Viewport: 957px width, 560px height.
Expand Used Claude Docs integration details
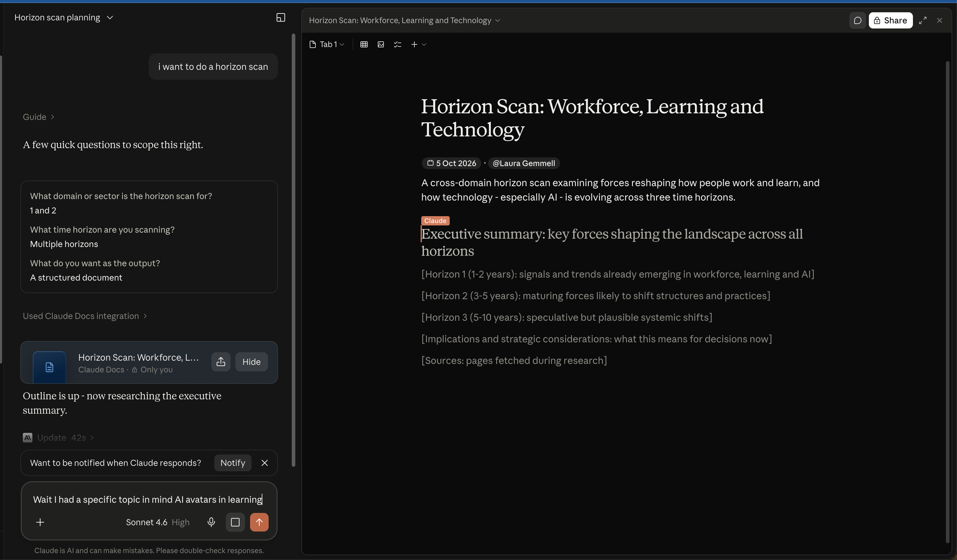(85, 316)
